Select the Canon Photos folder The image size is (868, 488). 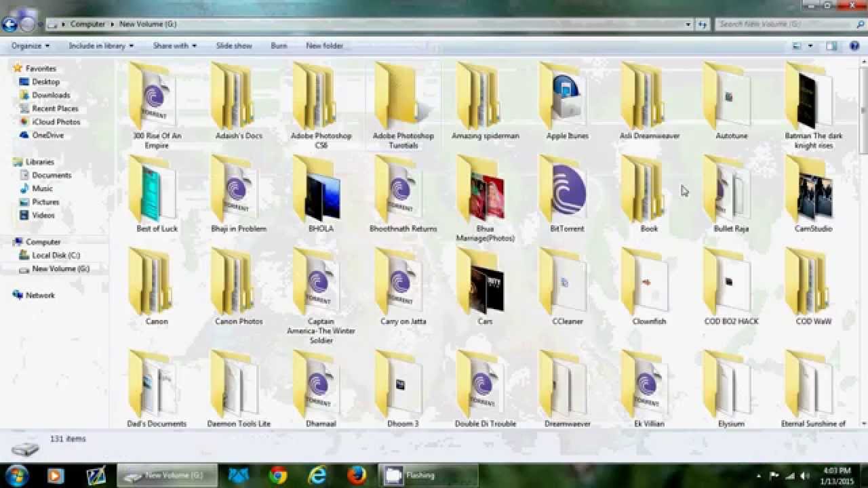239,287
